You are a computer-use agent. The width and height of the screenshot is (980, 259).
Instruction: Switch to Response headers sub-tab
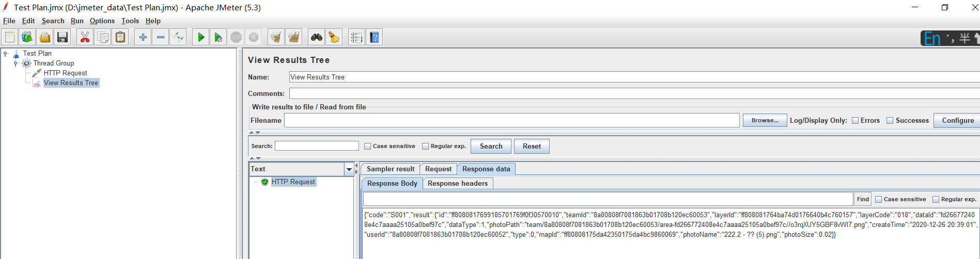coord(458,184)
